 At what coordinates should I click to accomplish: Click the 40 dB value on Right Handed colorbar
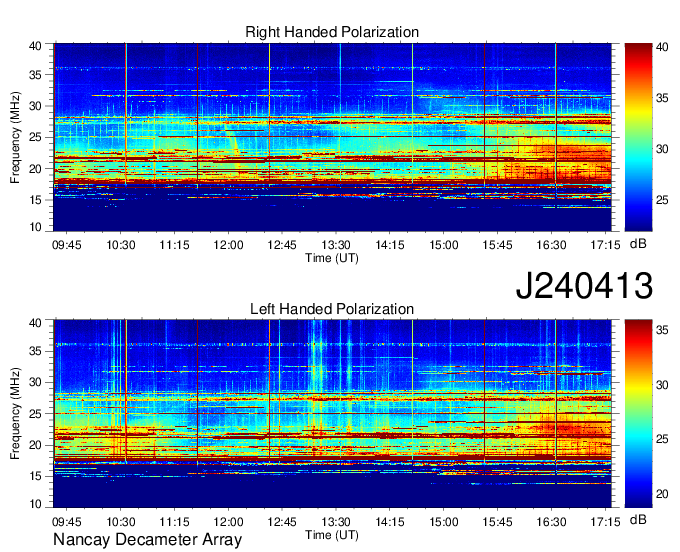tap(662, 47)
